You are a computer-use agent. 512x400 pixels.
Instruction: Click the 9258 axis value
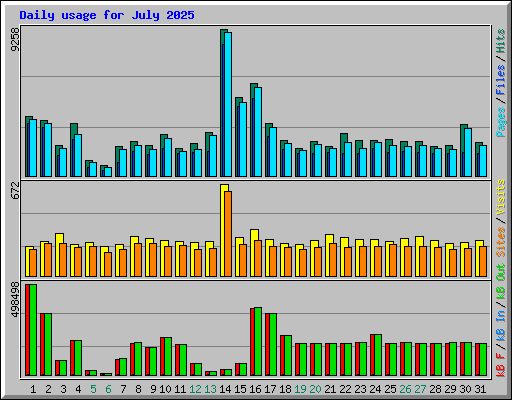pyautogui.click(x=15, y=39)
